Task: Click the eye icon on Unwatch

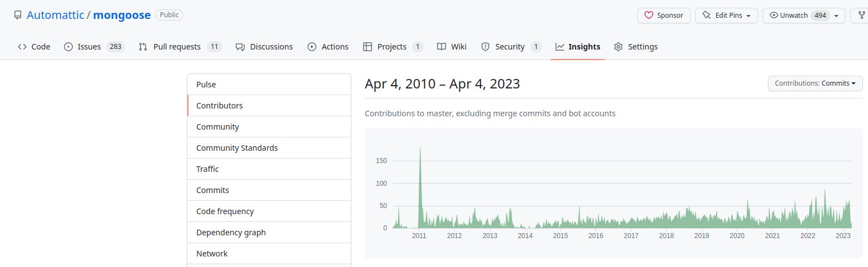Action: 773,16
